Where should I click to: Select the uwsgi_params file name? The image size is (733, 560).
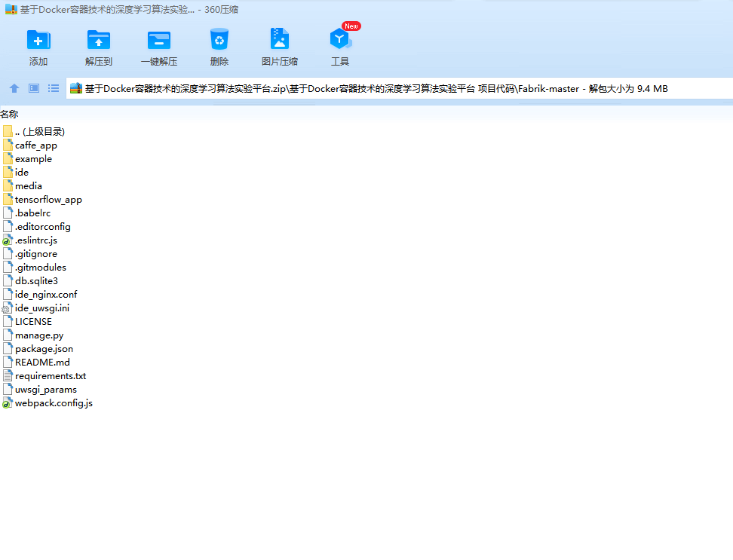[x=46, y=390]
